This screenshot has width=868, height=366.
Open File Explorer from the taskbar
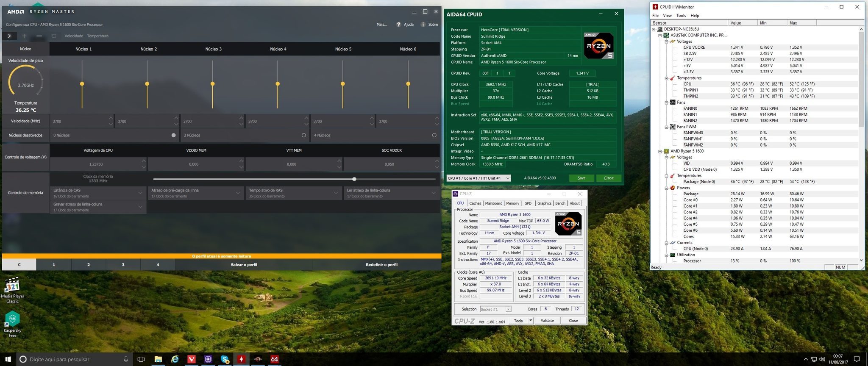click(x=158, y=359)
